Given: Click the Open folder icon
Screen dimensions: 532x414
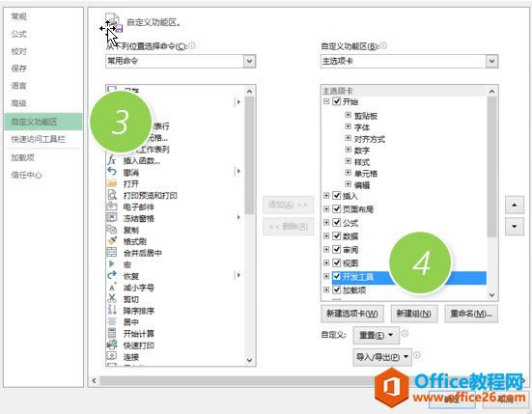Looking at the screenshot, I should (x=112, y=183).
